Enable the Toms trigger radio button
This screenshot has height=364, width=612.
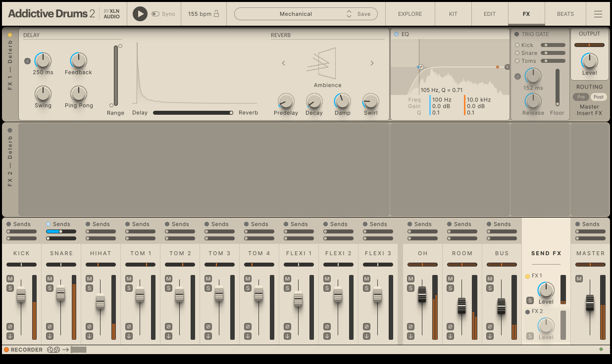click(517, 61)
